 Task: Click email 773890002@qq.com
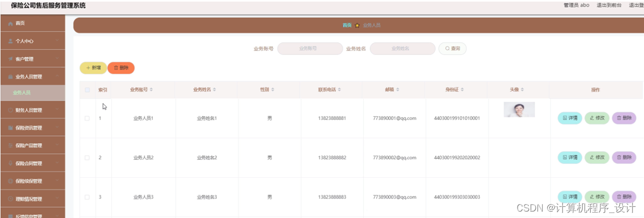395,158
